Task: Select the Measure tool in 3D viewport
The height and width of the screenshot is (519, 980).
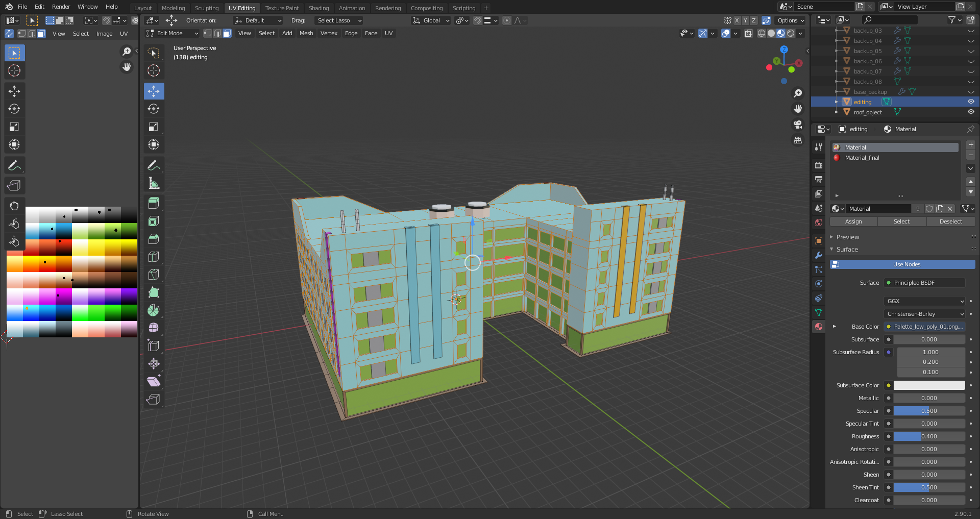Action: [154, 183]
